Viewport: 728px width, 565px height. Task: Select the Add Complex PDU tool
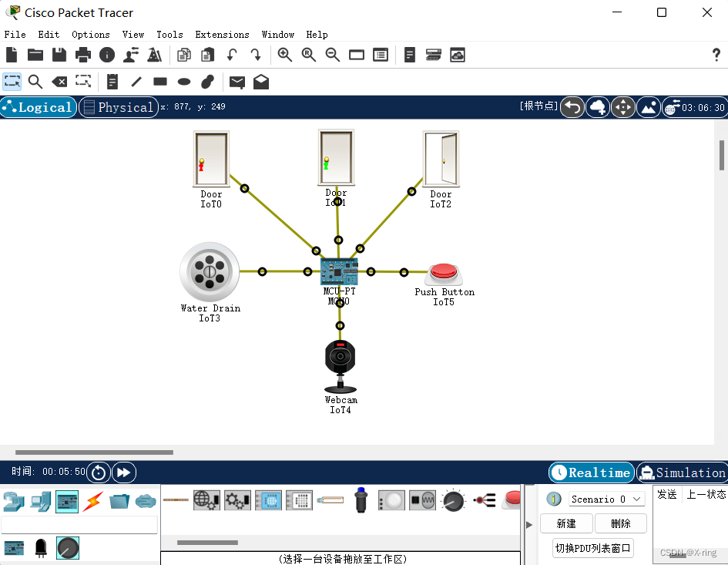pyautogui.click(x=260, y=82)
